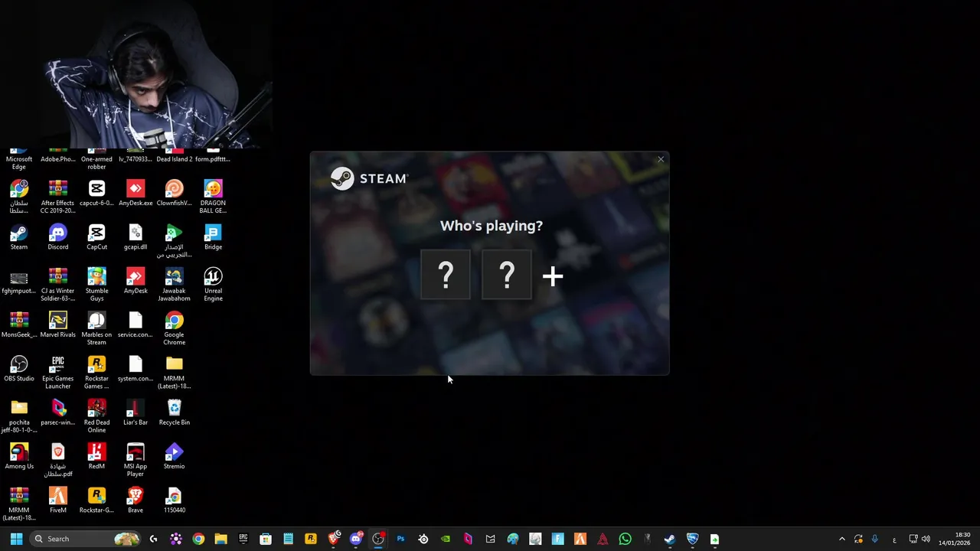Viewport: 980px width, 551px height.
Task: Open the Steam desktop shortcut
Action: [x=19, y=236]
